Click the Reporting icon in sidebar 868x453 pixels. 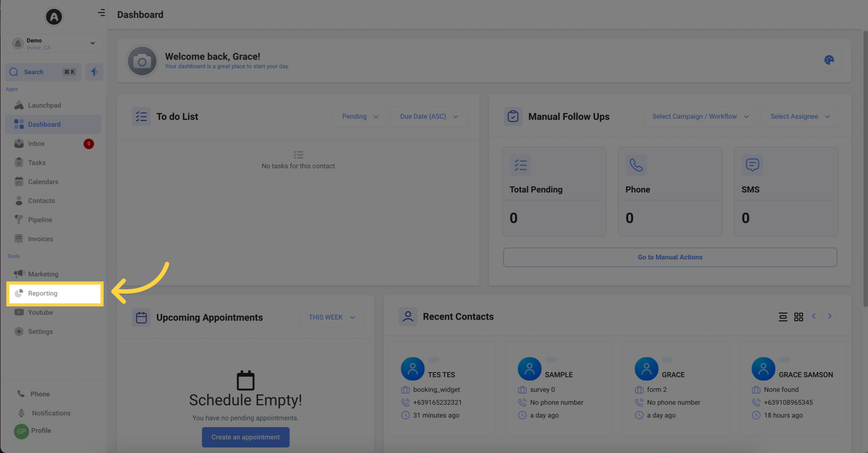tap(19, 293)
